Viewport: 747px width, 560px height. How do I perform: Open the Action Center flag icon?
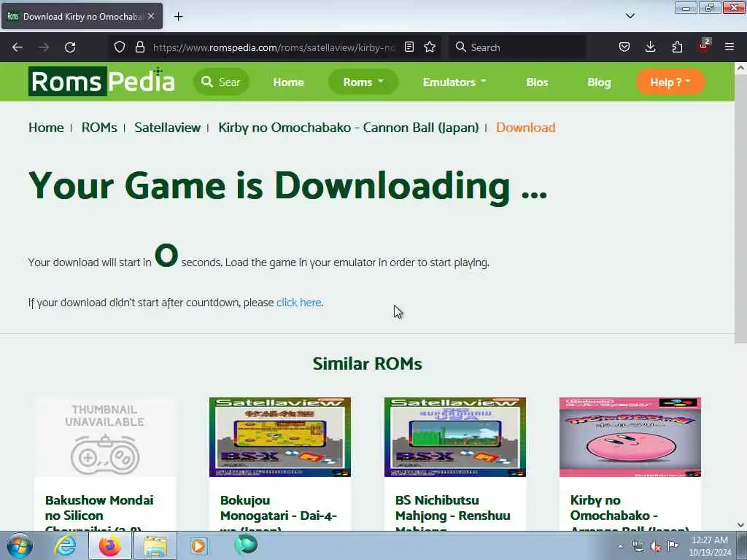click(673, 546)
